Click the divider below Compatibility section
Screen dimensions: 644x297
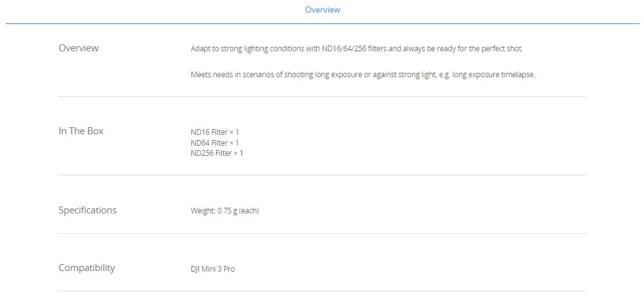[323, 291]
